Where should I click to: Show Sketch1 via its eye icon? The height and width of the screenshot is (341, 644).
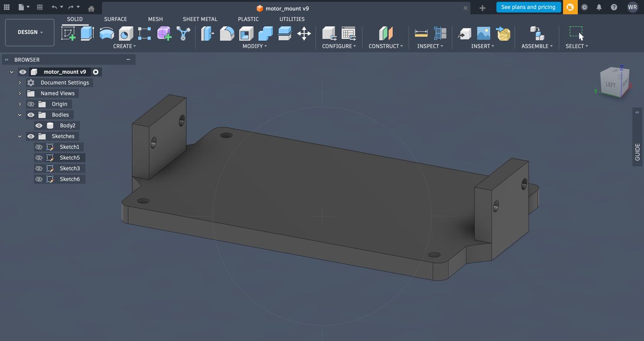[x=39, y=147]
